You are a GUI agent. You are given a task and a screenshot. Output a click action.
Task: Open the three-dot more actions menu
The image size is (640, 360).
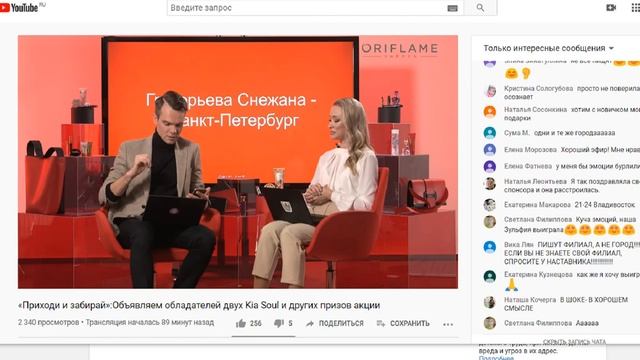448,324
